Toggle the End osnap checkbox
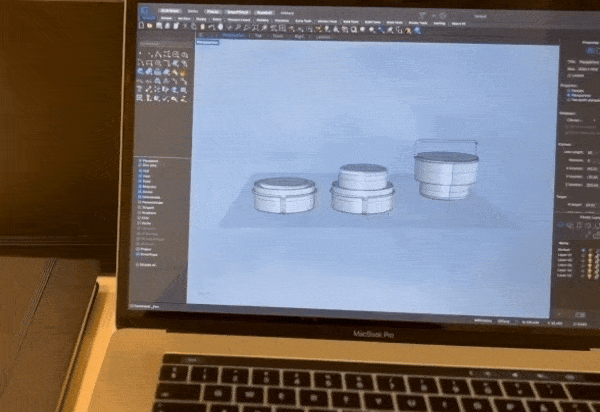Viewport: 600px width, 412px height. pos(140,171)
